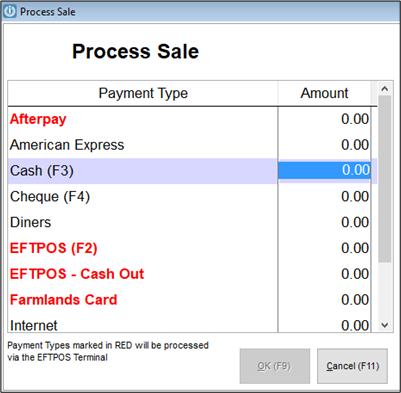
Task: Select the Cash (F3) payment row
Action: click(x=193, y=171)
